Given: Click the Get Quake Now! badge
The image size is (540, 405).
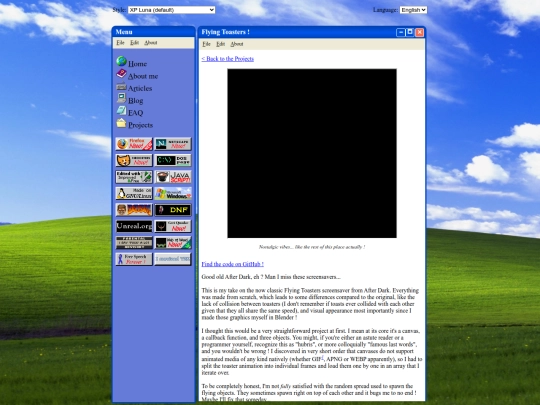Looking at the screenshot, I should click(x=173, y=226).
